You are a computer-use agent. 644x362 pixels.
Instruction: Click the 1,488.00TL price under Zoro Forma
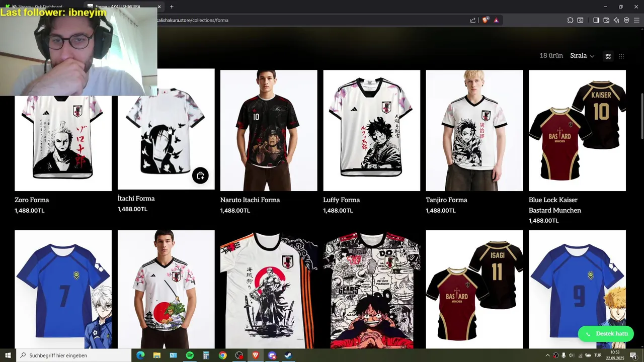tap(30, 211)
